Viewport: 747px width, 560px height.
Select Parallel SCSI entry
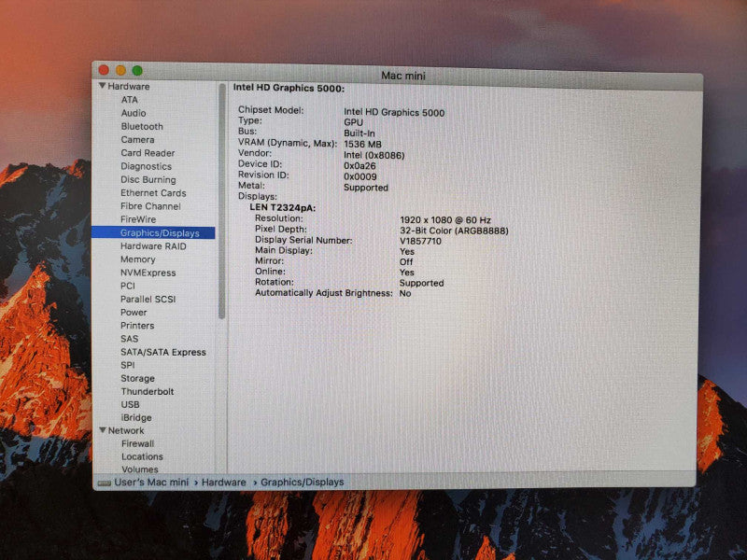pyautogui.click(x=148, y=299)
